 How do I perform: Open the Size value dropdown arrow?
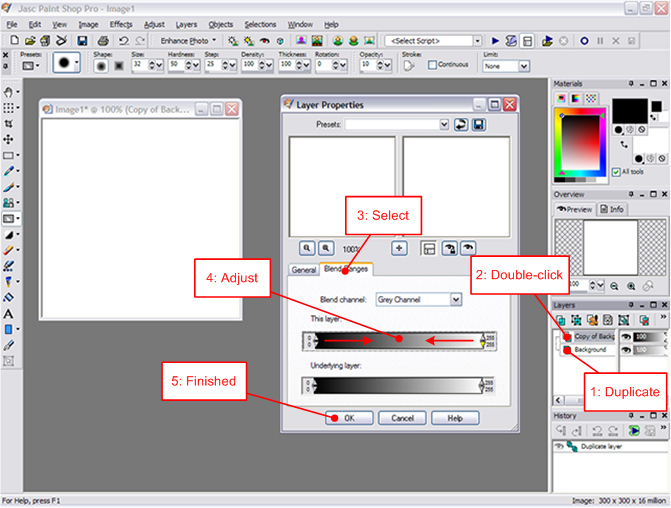click(159, 65)
